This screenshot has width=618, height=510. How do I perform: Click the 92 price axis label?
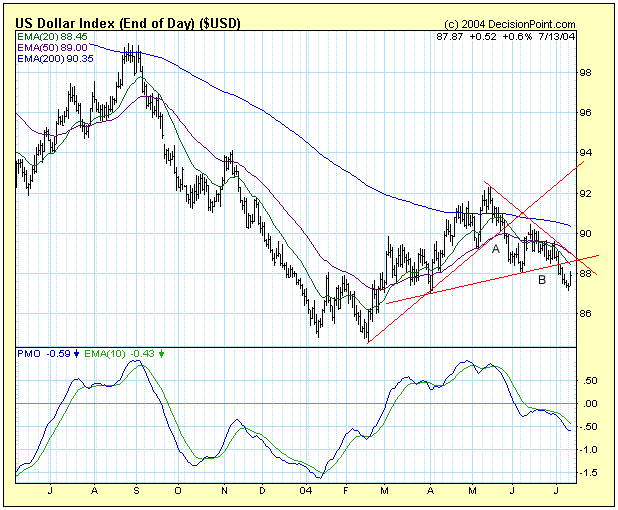tap(587, 193)
